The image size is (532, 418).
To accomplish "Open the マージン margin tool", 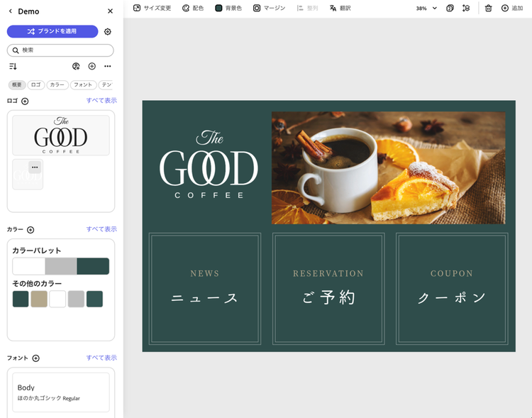I will pos(270,8).
